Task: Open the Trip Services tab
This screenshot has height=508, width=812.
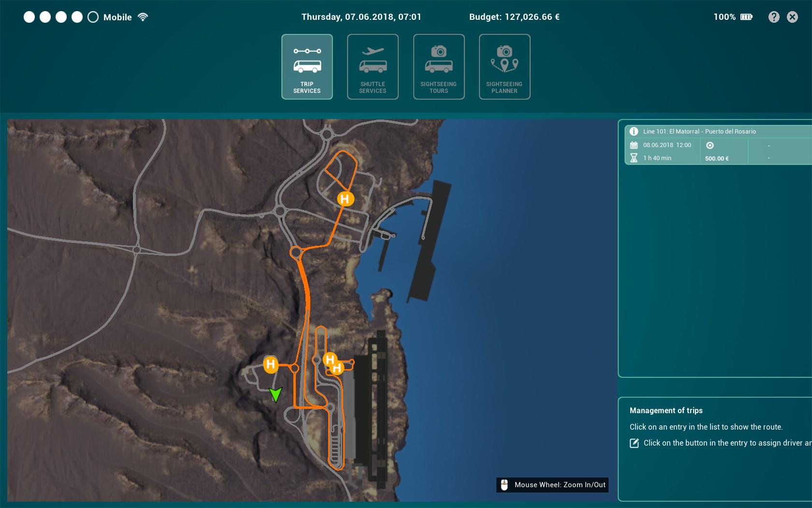Action: click(x=307, y=67)
